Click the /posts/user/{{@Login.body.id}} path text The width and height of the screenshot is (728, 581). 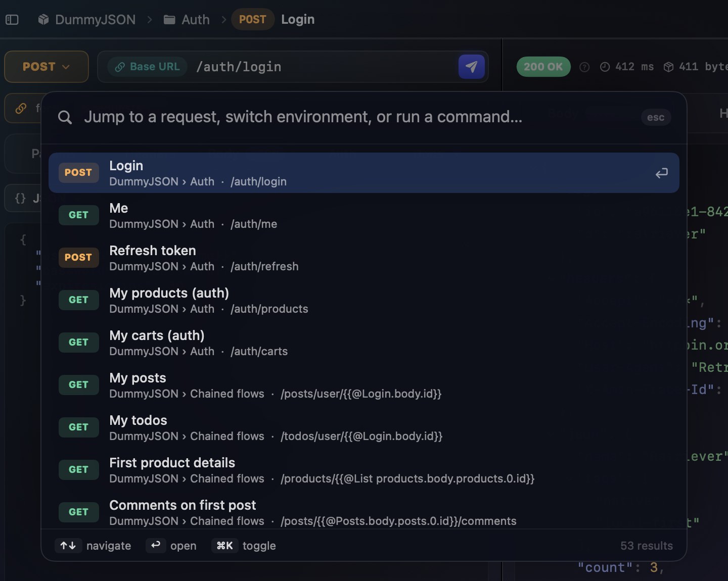361,394
